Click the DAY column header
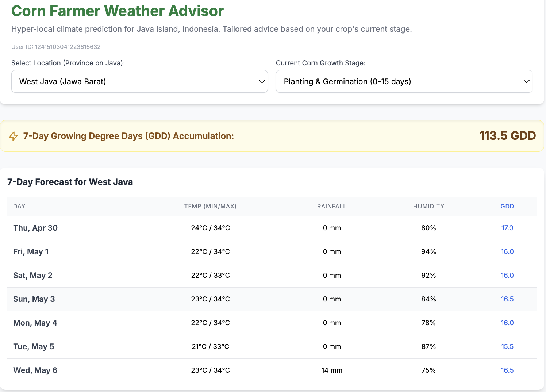Screen dimensions: 546x392 coord(19,206)
